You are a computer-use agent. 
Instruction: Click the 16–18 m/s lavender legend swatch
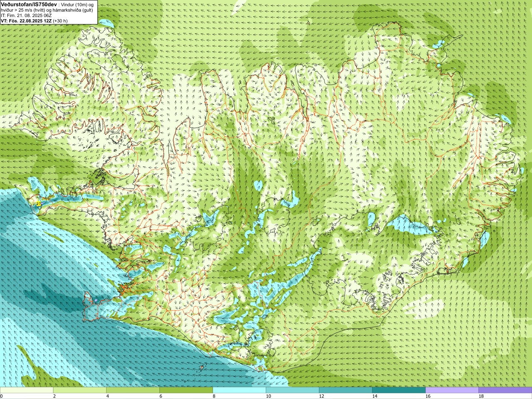point(452,390)
